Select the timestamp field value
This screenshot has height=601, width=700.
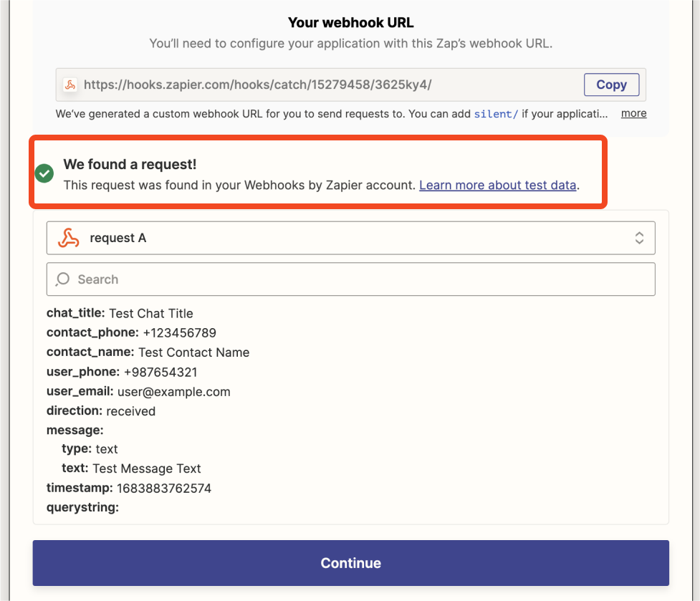tap(164, 488)
